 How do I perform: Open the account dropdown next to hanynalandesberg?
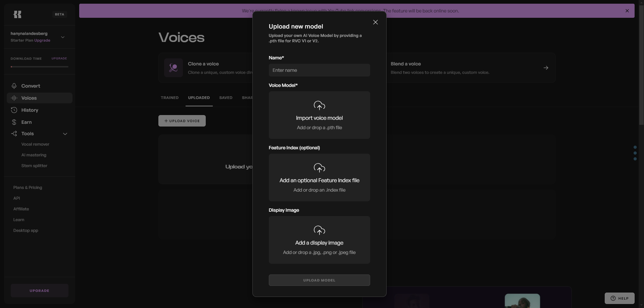click(x=63, y=37)
